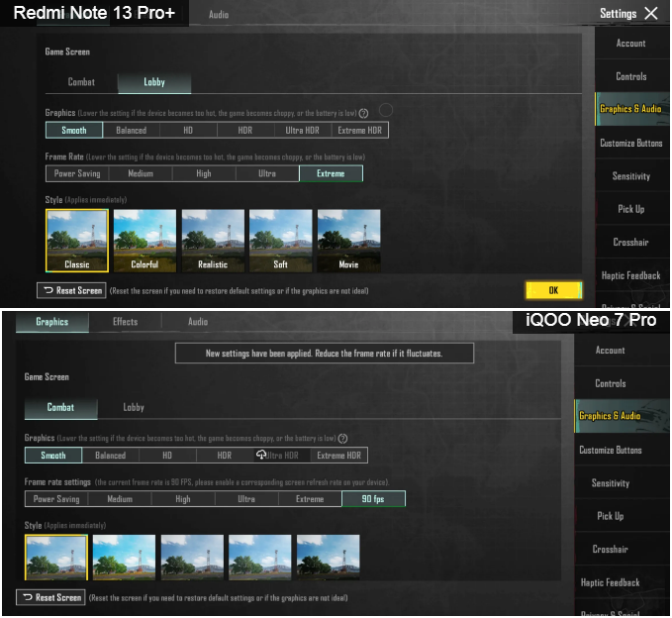
Task: Select Balanced graphics in iQOO panel
Action: pyautogui.click(x=111, y=456)
